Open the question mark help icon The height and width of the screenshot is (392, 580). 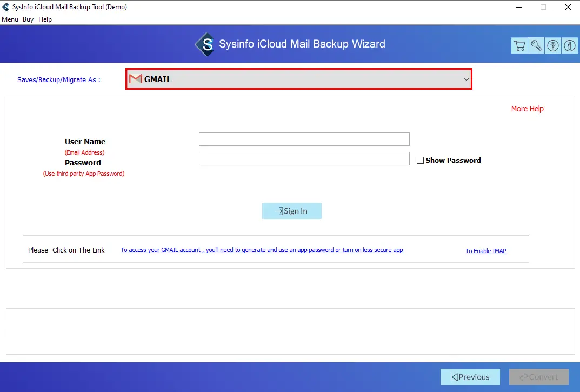[553, 45]
